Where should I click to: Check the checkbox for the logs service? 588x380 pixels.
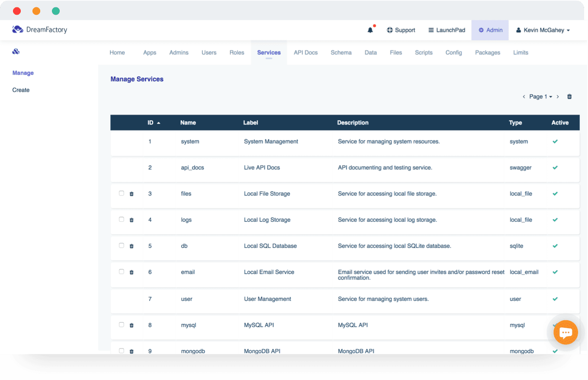tap(122, 220)
